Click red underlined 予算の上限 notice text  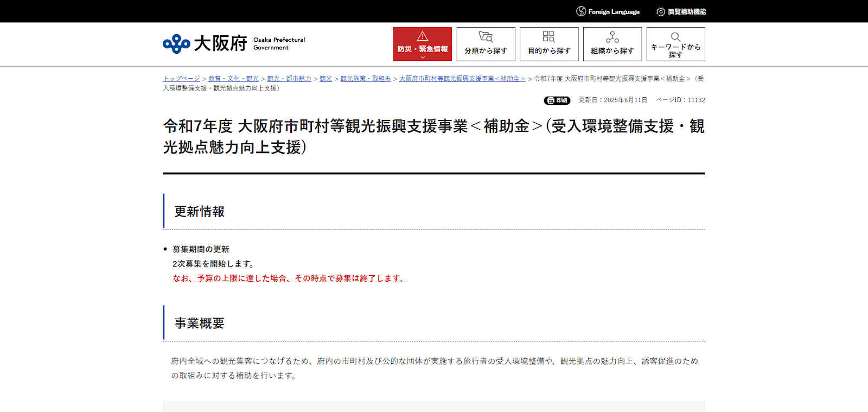tap(290, 278)
